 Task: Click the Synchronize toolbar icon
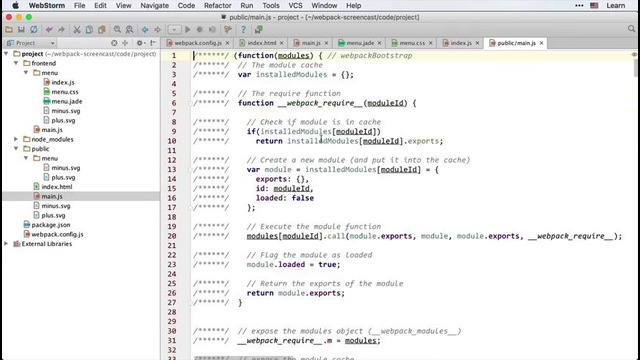pyautogui.click(x=33, y=30)
